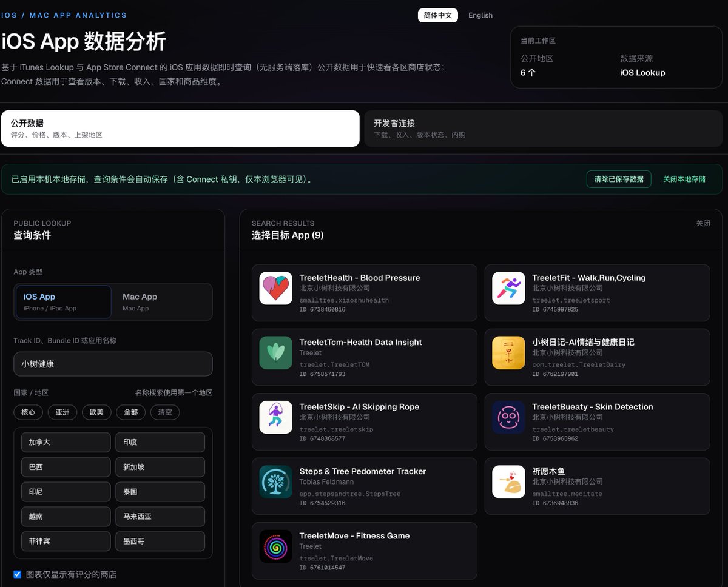Click the ID 6738460816 text
Screen dimensions: 728x587
[322, 309]
